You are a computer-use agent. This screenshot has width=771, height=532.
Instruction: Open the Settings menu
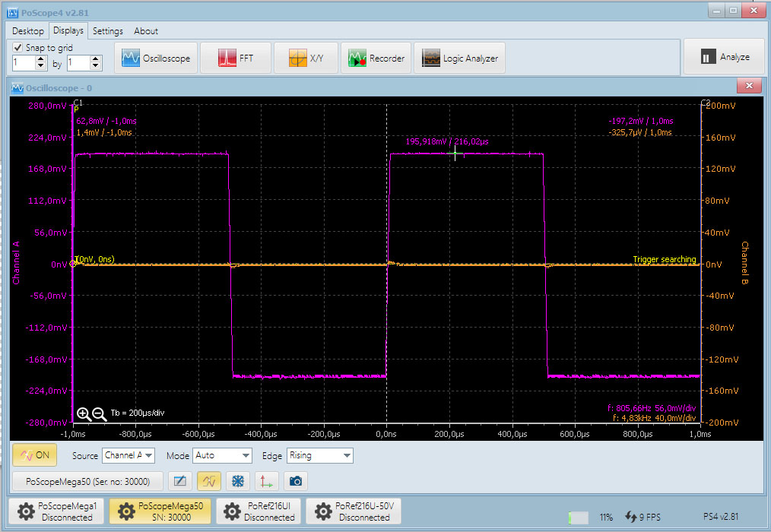click(107, 30)
